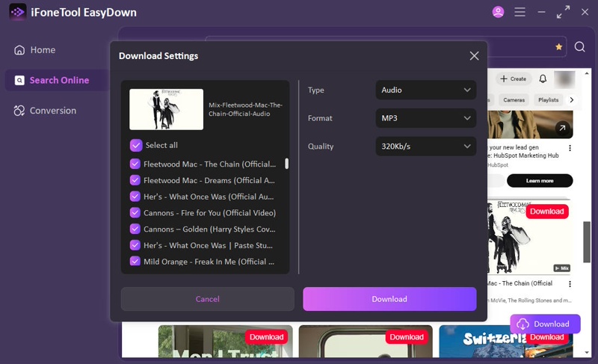Click the track list scrollbar thumb
The image size is (598, 364).
(x=287, y=164)
